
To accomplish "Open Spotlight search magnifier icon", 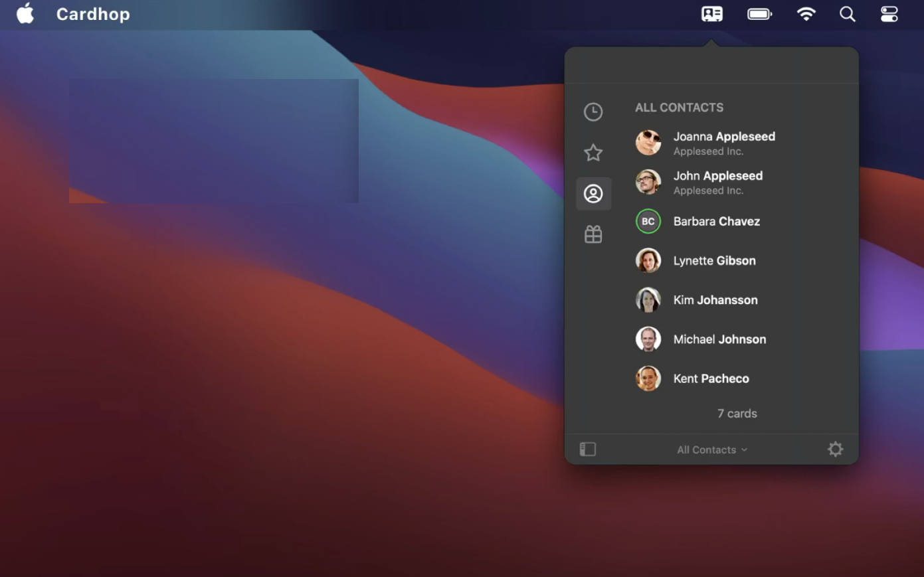I will [848, 14].
